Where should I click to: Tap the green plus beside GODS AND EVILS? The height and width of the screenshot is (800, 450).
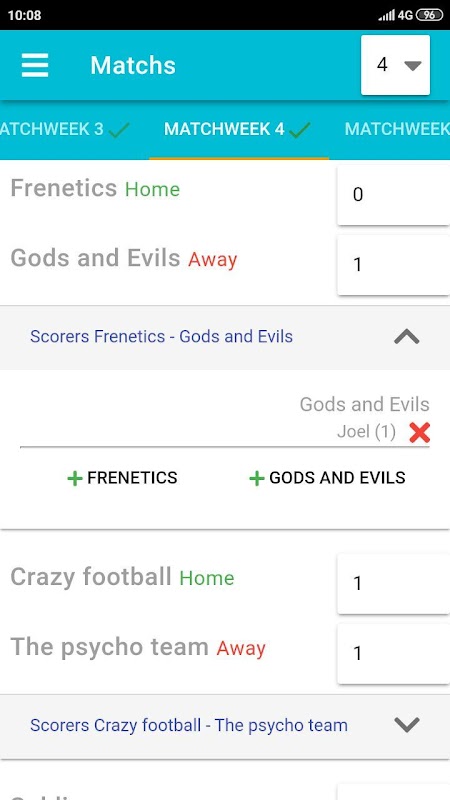(256, 478)
